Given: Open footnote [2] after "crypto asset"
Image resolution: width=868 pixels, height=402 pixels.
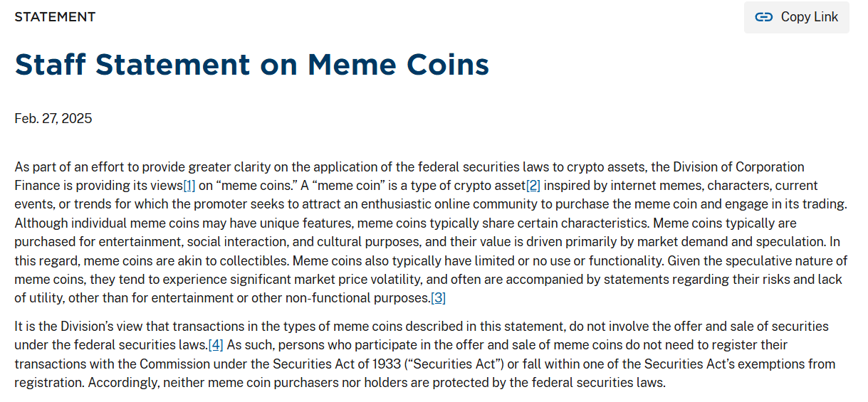Looking at the screenshot, I should (533, 186).
